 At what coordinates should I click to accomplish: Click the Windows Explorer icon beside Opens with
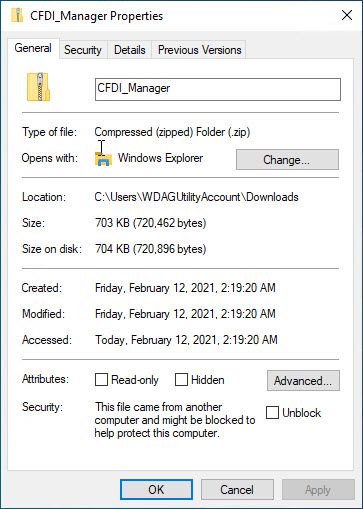click(x=103, y=159)
